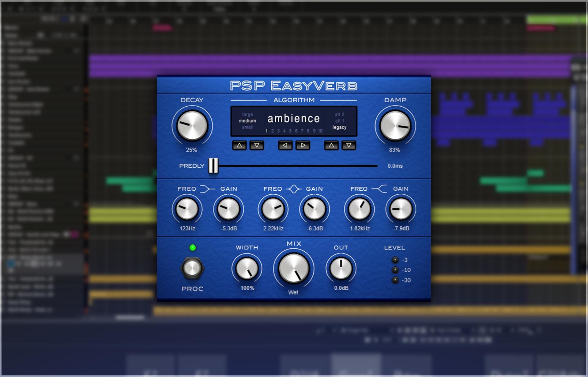Toggle the PROC footswitch button

pyautogui.click(x=192, y=268)
